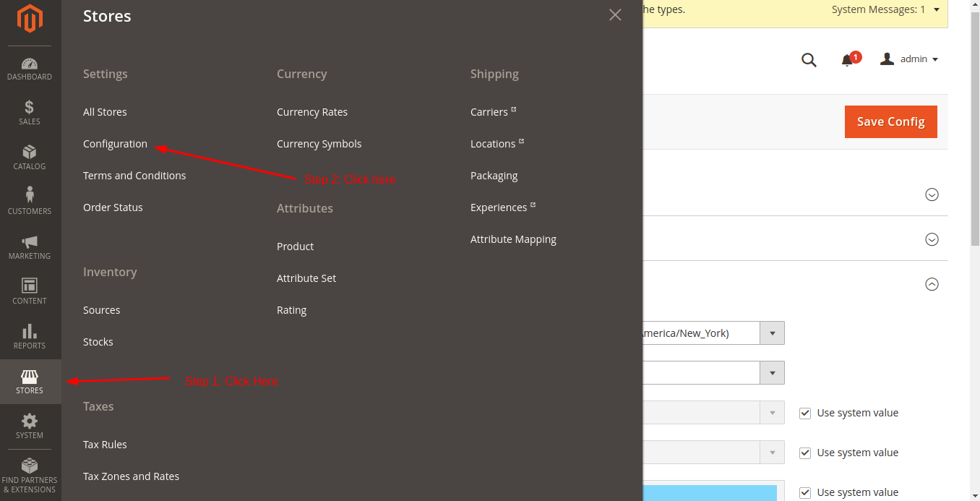Open the admin account dropdown
980x501 pixels.
click(x=909, y=59)
